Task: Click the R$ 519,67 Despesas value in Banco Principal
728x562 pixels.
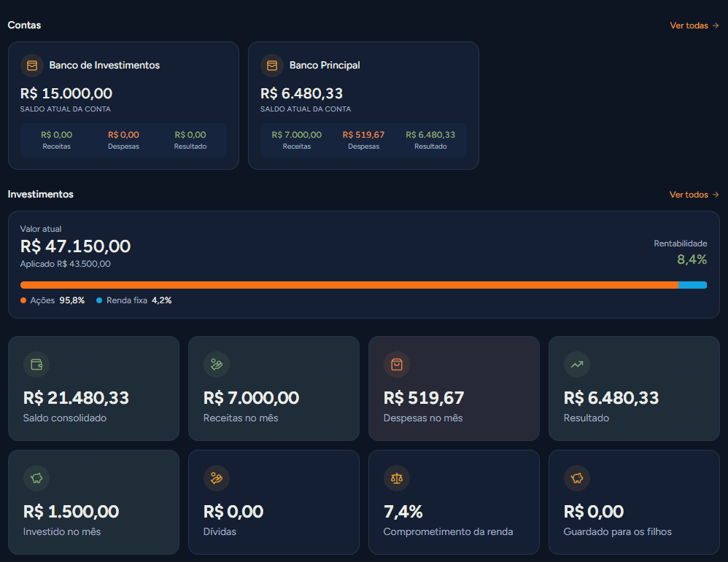Action: point(363,135)
